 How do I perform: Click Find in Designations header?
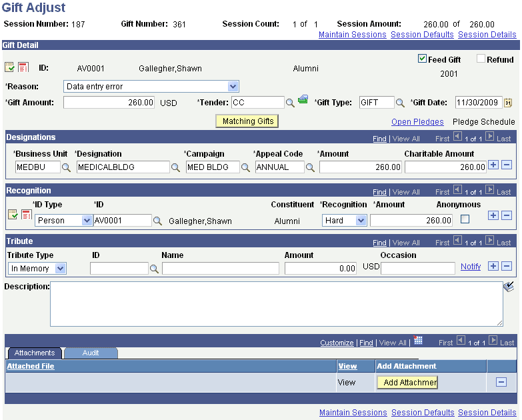tap(379, 139)
